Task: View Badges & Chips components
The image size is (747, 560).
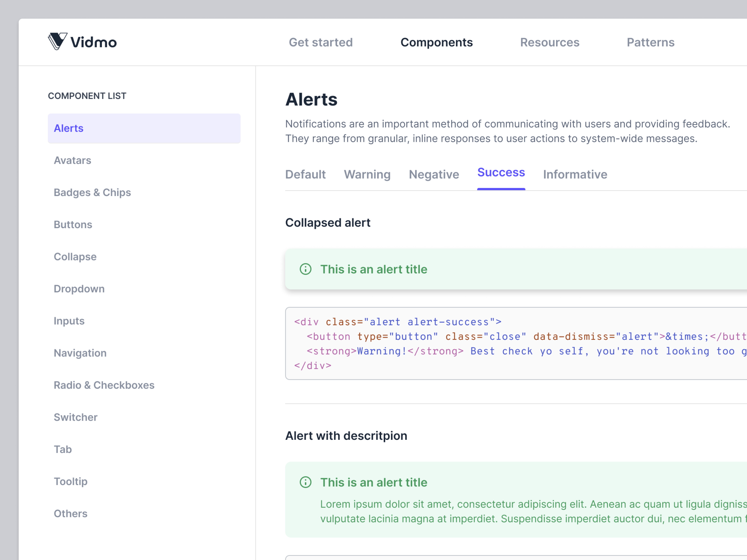Action: coord(92,192)
